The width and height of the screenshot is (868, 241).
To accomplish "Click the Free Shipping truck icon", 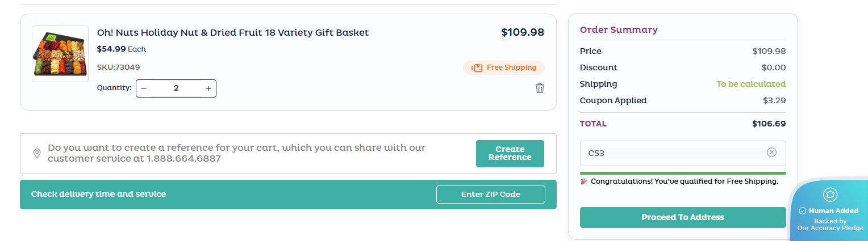I will 476,68.
